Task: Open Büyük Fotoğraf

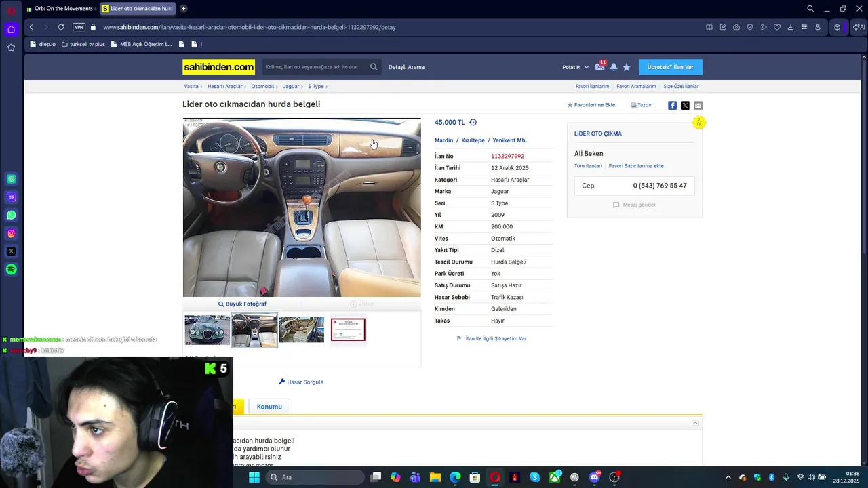Action: point(242,304)
